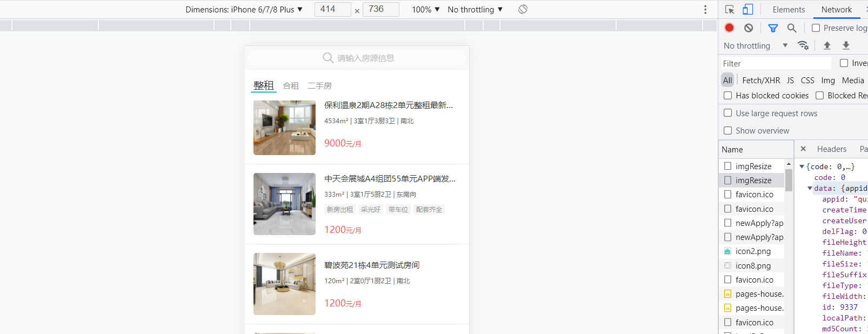Filter requests by CSS
This screenshot has width=868, height=334.
[807, 80]
